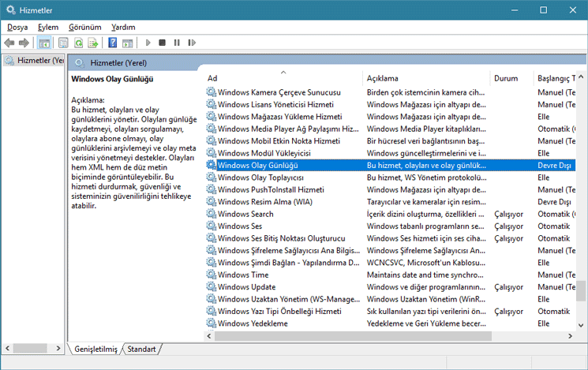Click gear icon of Windows Search
Image resolution: width=588 pixels, height=370 pixels.
click(x=211, y=214)
